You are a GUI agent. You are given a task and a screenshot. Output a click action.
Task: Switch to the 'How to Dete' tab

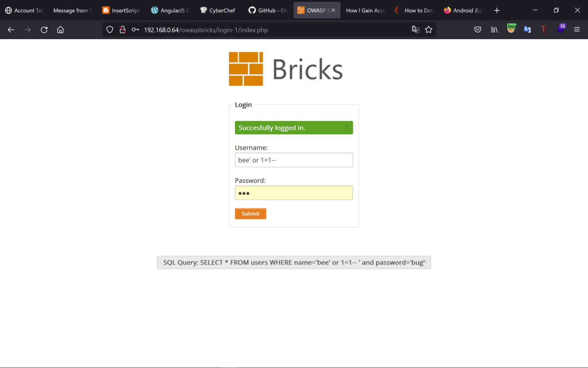point(414,10)
